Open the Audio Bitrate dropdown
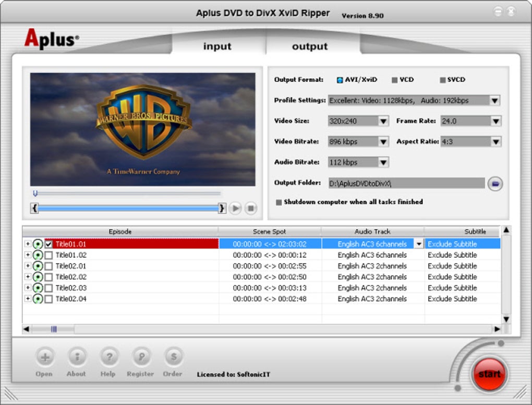 [383, 162]
